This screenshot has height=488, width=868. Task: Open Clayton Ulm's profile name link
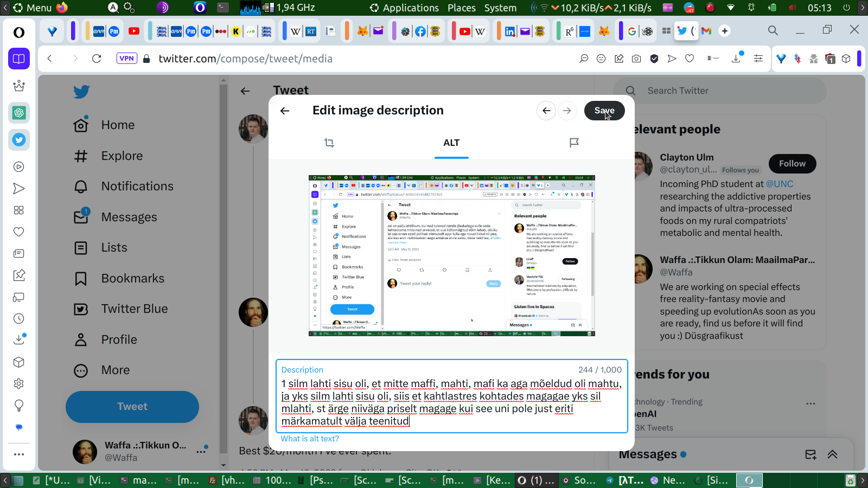(687, 157)
